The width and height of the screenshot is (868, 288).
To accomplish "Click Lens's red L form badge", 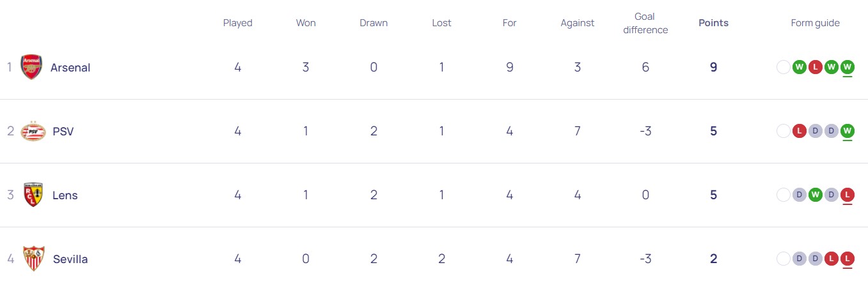I will (848, 195).
